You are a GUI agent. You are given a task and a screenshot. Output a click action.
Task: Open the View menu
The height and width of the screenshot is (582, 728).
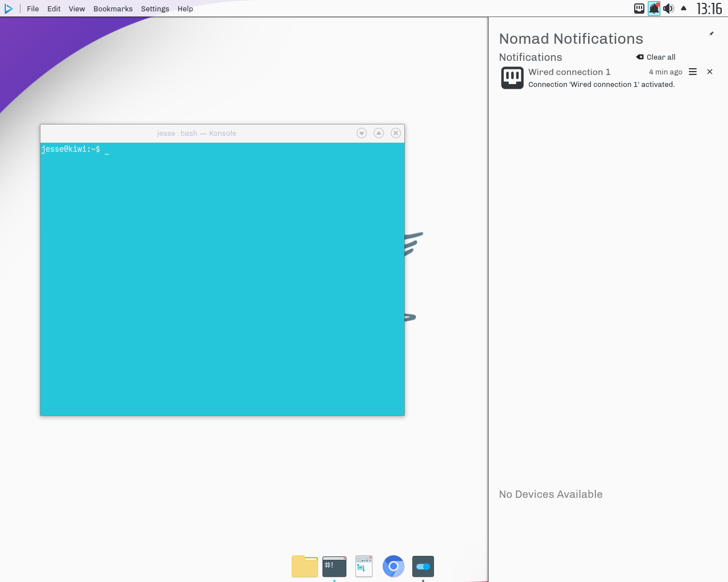[x=77, y=9]
